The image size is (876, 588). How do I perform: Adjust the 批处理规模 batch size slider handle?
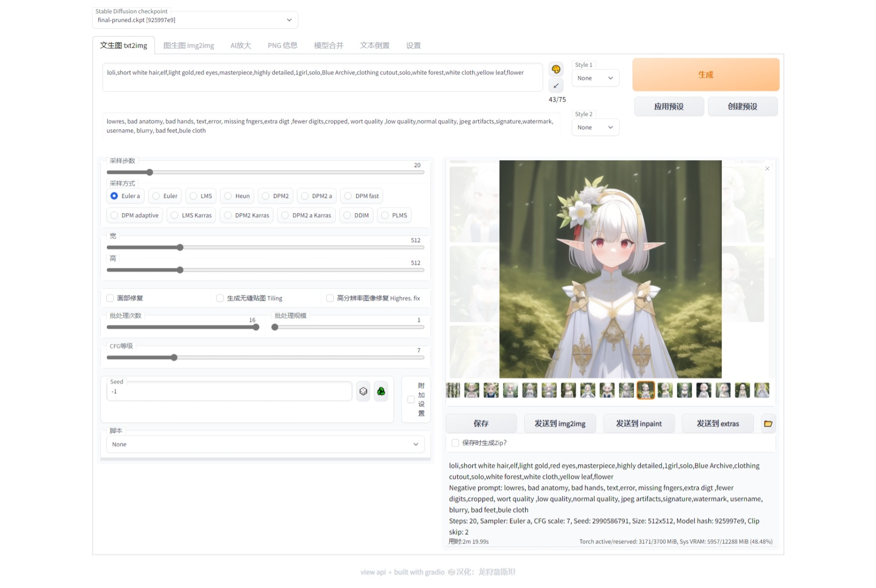tap(275, 327)
